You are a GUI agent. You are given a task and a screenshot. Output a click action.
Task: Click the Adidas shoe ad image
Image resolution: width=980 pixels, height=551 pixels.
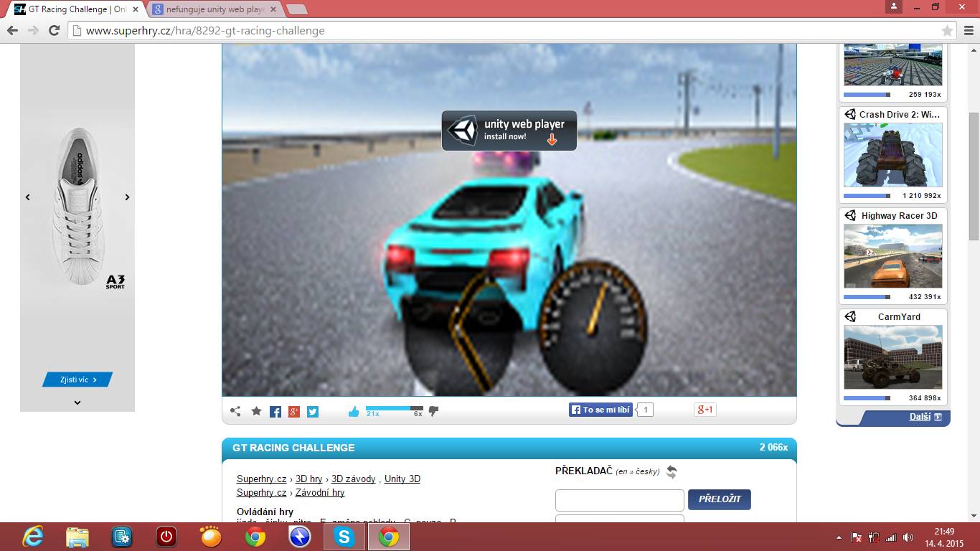click(77, 205)
